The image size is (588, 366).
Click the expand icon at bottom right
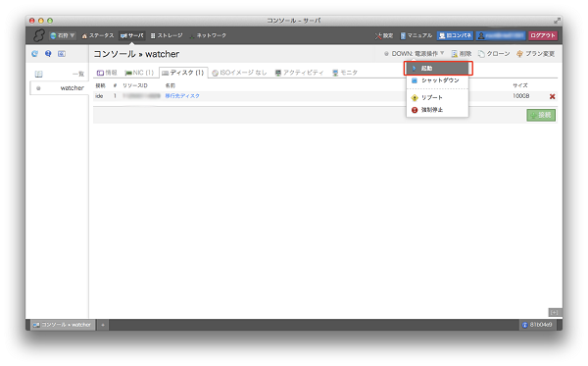(x=555, y=312)
